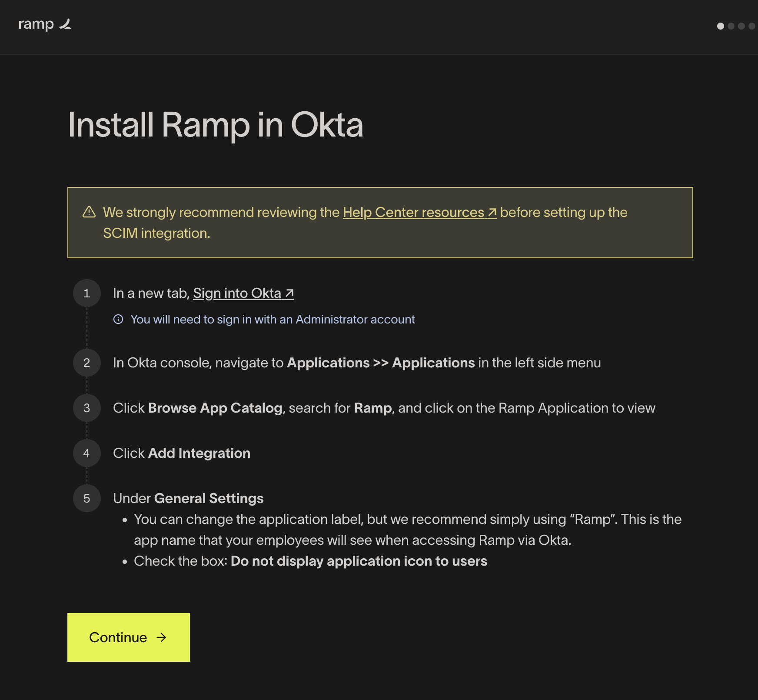
Task: Click the "Install Ramp in Okta" heading
Action: coord(216,125)
